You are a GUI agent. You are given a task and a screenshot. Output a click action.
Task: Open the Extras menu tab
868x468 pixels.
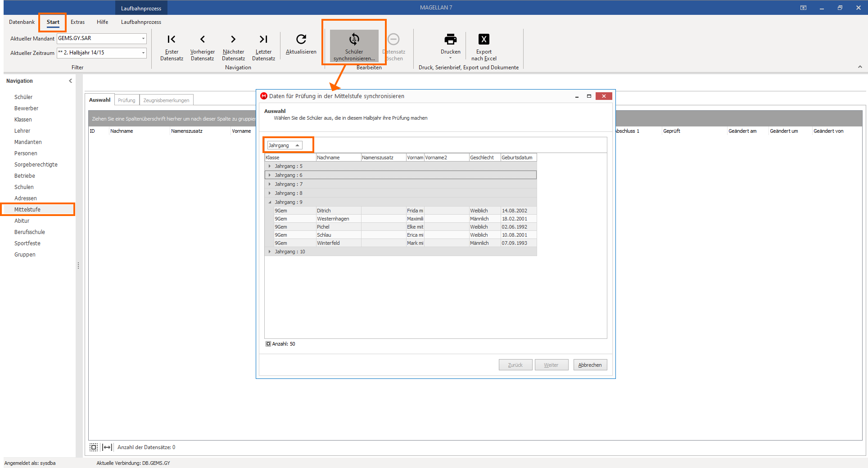[x=77, y=22]
